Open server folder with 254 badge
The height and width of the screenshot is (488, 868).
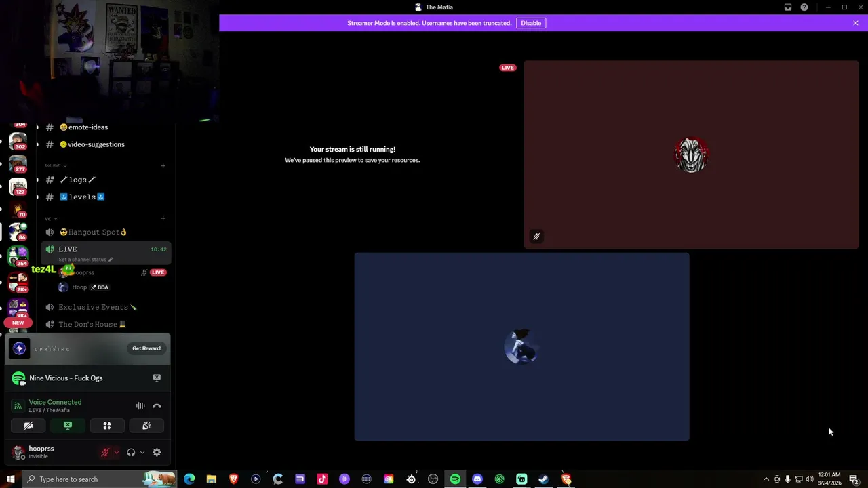tap(18, 256)
